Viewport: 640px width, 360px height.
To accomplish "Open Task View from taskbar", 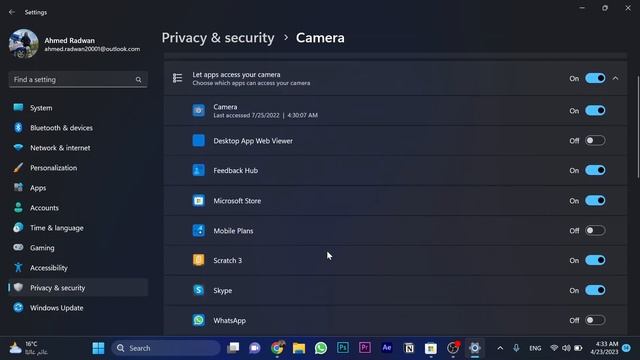I will point(233,348).
